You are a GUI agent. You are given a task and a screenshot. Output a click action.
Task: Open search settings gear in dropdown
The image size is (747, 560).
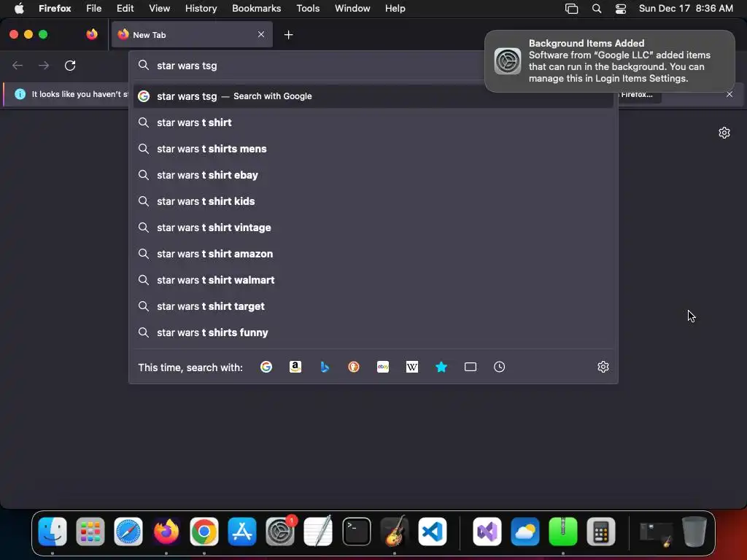click(603, 367)
